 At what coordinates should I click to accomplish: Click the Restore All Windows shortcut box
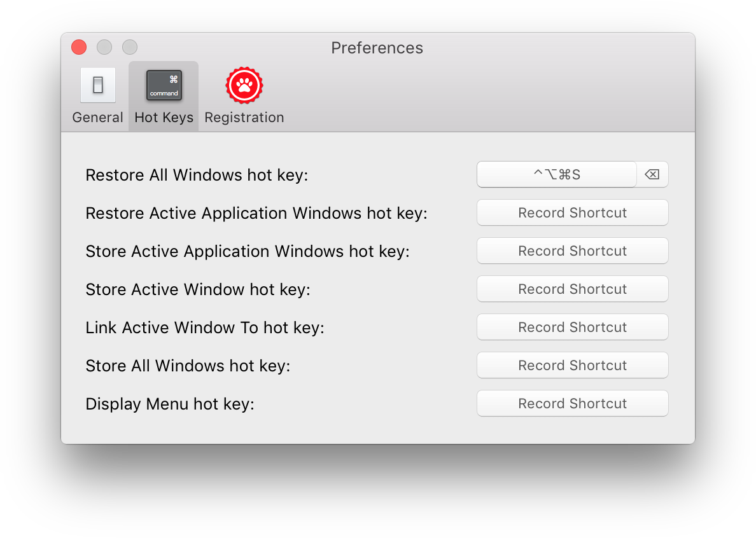(x=556, y=174)
